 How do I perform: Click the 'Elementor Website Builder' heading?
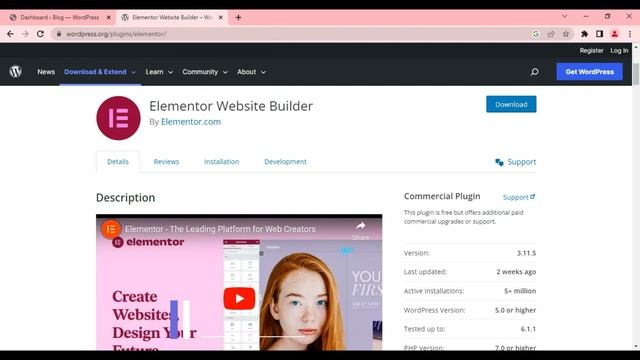(x=231, y=106)
